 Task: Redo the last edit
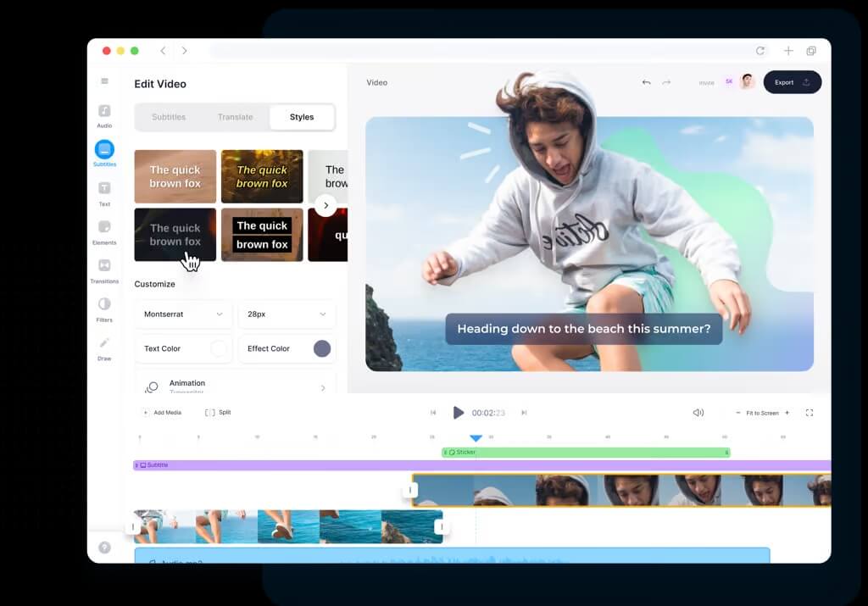click(666, 82)
